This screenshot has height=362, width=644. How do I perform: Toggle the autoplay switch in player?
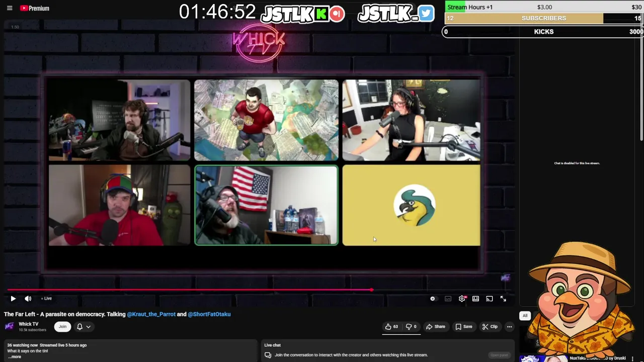[x=433, y=299]
